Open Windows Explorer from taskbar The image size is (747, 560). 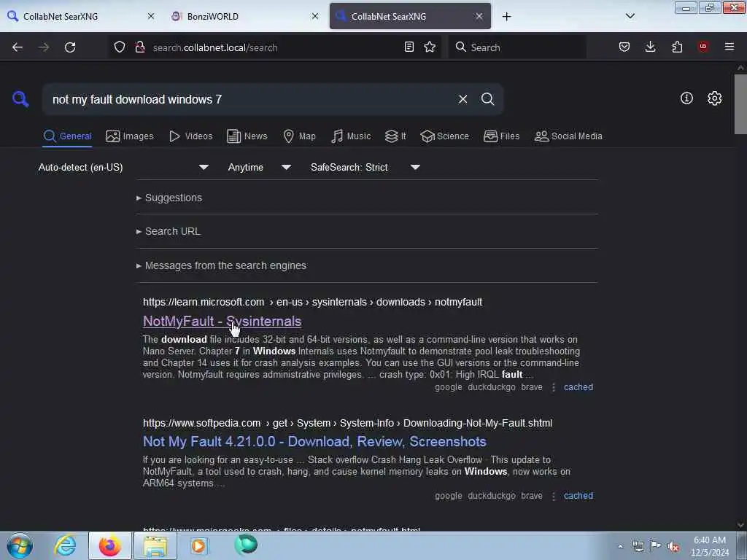(x=155, y=545)
